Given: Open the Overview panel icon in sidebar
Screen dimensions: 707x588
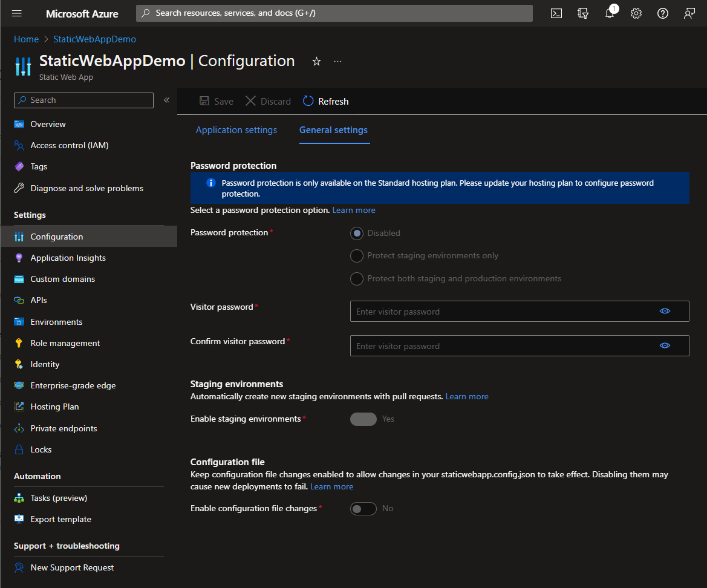Looking at the screenshot, I should (x=20, y=124).
